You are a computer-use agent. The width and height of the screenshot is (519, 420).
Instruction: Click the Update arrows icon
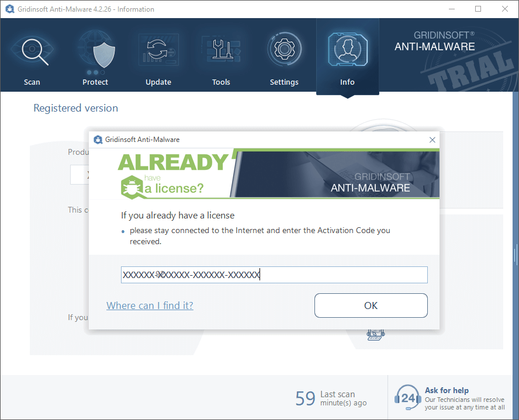[158, 51]
